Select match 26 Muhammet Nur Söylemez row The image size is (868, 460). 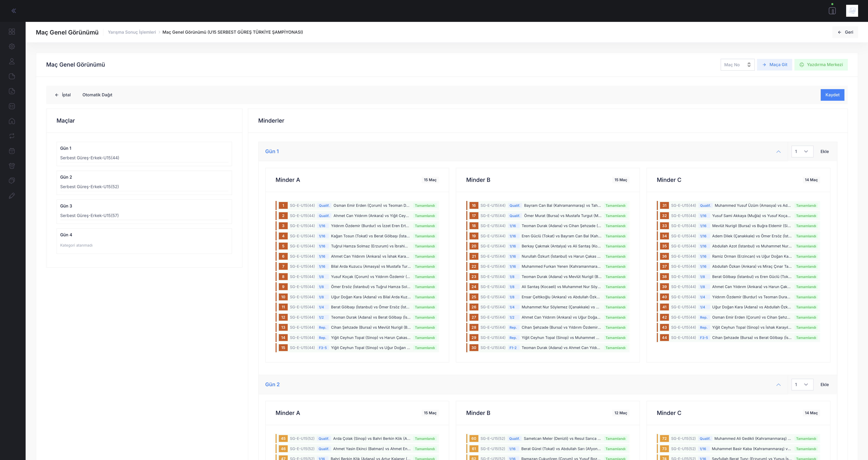click(548, 307)
